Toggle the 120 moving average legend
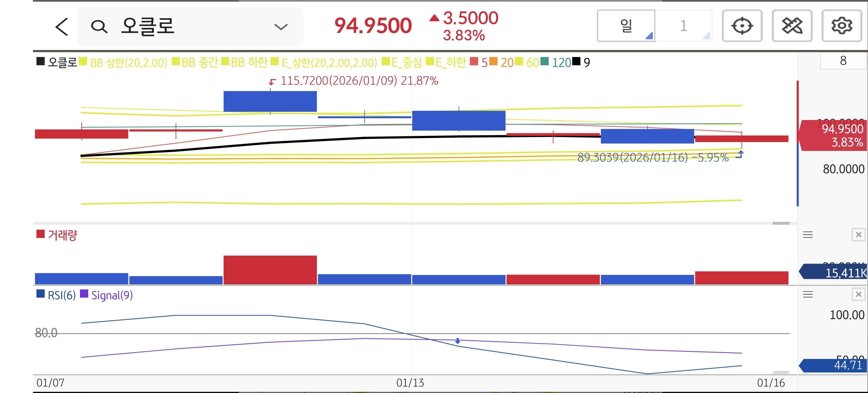 561,63
